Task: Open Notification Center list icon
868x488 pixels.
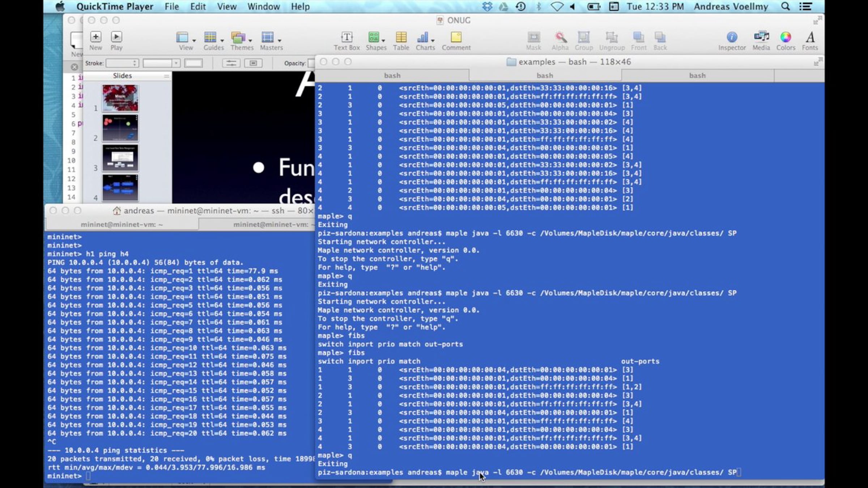Action: point(805,7)
